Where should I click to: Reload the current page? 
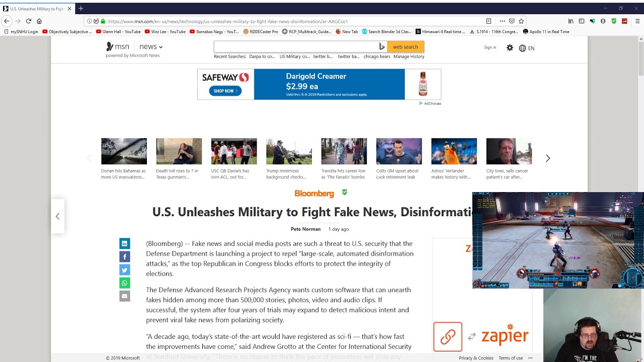[29, 21]
